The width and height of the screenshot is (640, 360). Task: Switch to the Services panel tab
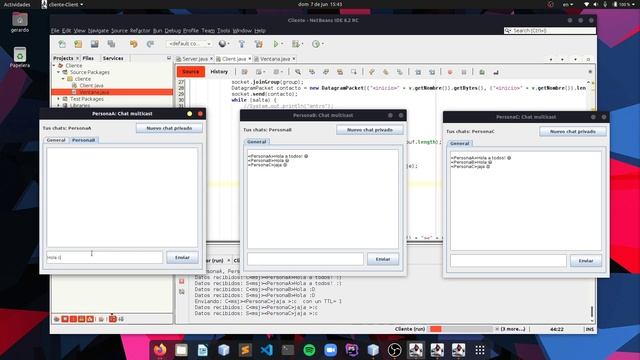[113, 58]
